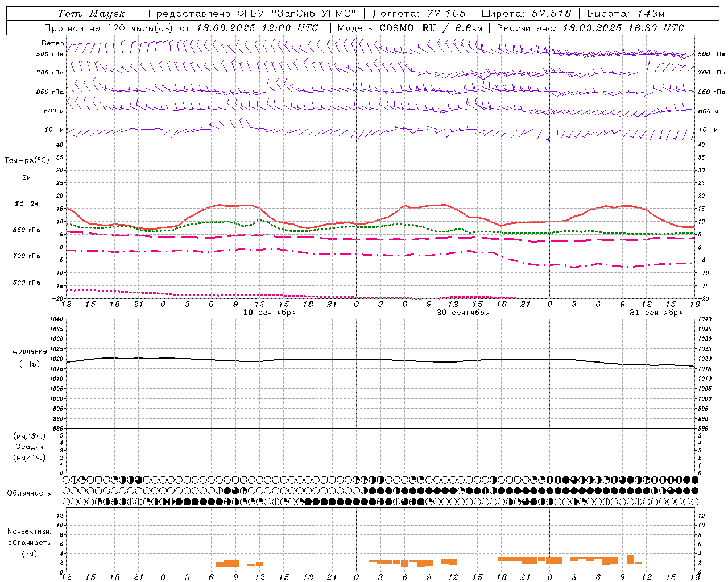Click the '(км)' convective height unit

30,554
